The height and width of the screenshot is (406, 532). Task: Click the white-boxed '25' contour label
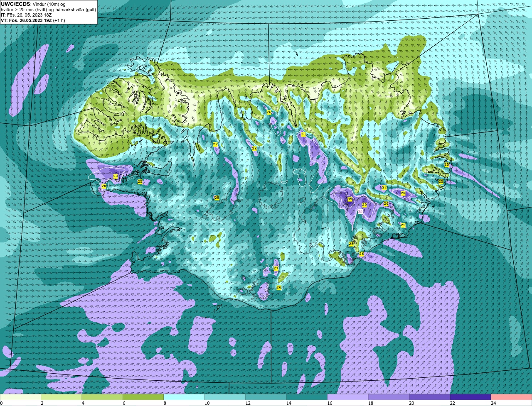tap(360, 211)
